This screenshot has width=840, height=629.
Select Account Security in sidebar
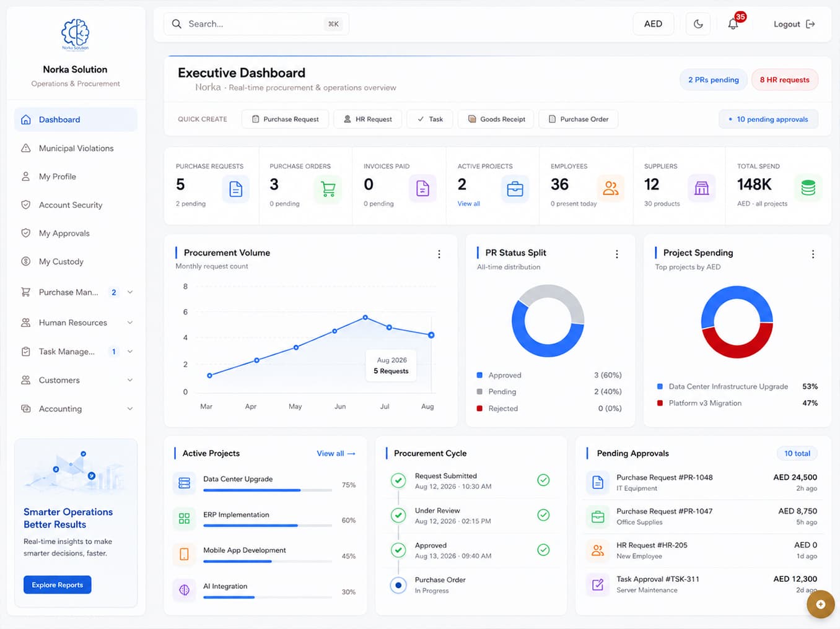[x=76, y=205]
